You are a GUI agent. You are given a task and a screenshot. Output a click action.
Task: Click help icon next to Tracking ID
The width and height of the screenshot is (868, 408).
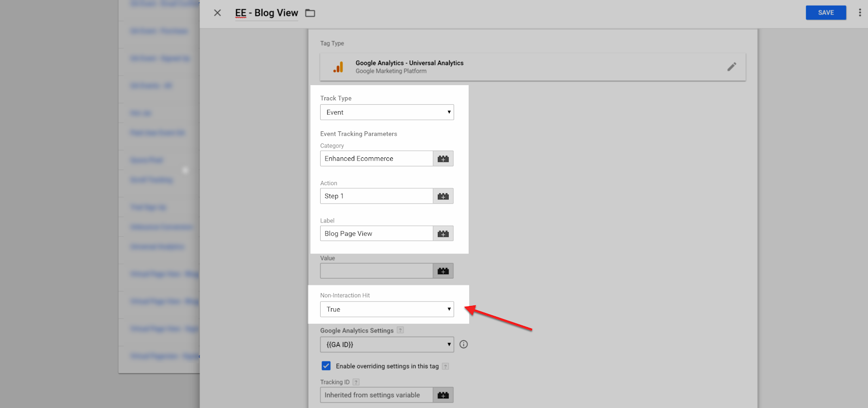(x=356, y=382)
